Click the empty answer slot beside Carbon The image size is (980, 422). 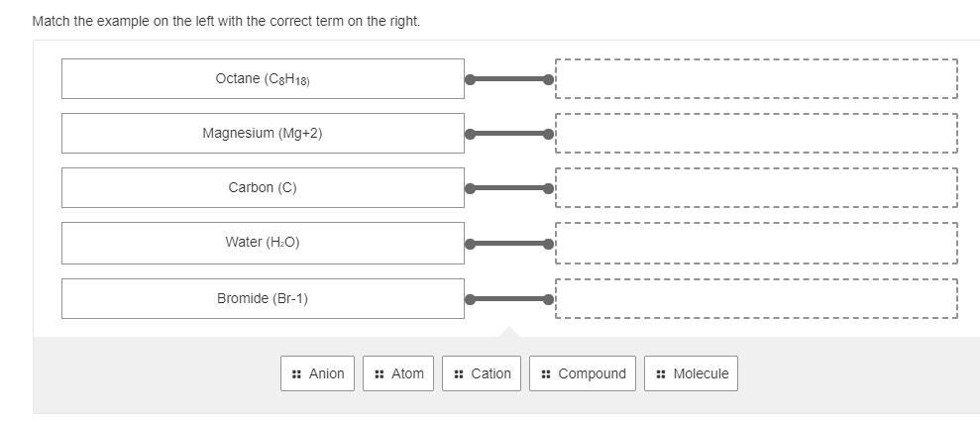pyautogui.click(x=756, y=187)
